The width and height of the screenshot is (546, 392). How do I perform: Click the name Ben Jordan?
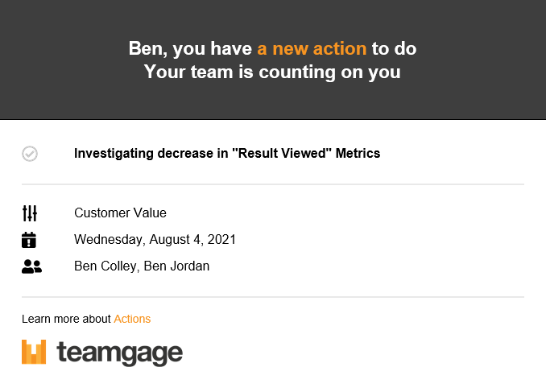[176, 266]
